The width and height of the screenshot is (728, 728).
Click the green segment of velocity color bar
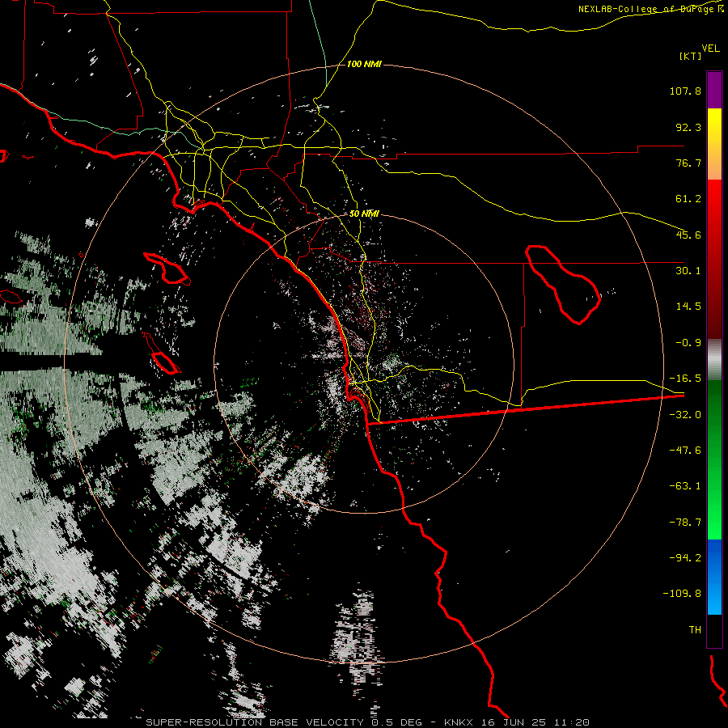tap(714, 459)
